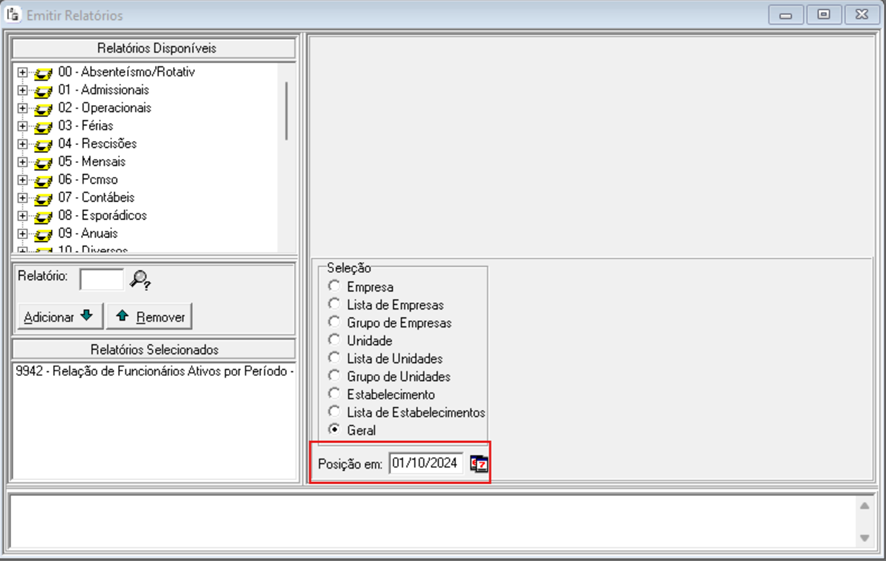The height and width of the screenshot is (561, 886).
Task: Expand the 00 - Absenteísmo/Rotativ tree node
Action: [x=22, y=72]
